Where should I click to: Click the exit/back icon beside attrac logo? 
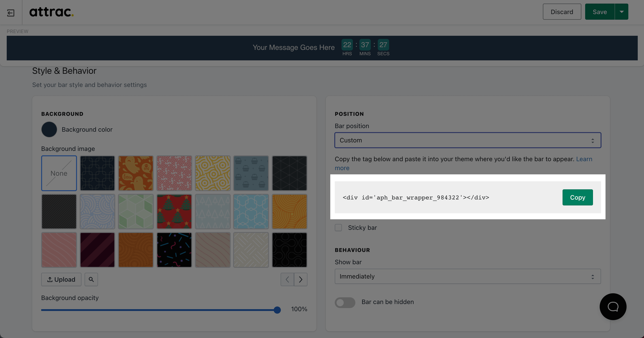tap(11, 13)
